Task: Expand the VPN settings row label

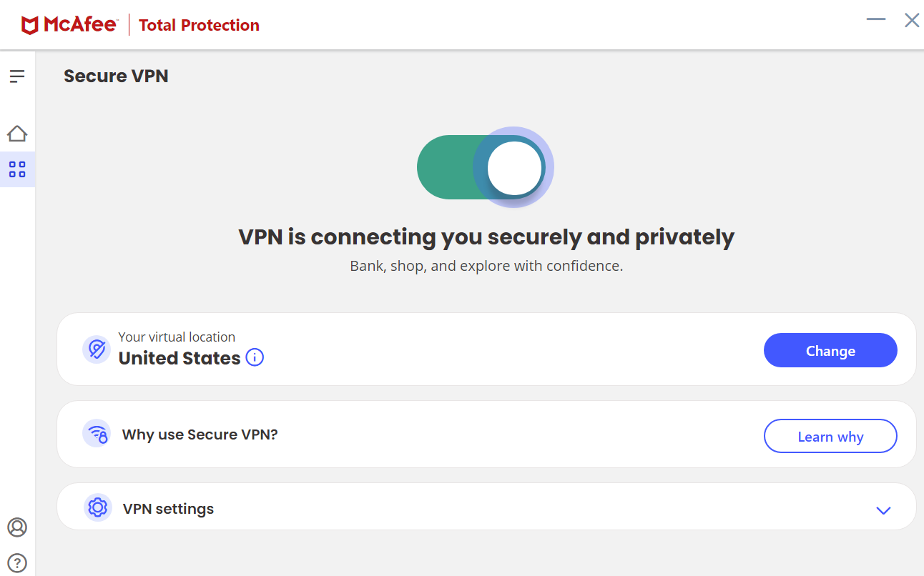Action: point(168,509)
